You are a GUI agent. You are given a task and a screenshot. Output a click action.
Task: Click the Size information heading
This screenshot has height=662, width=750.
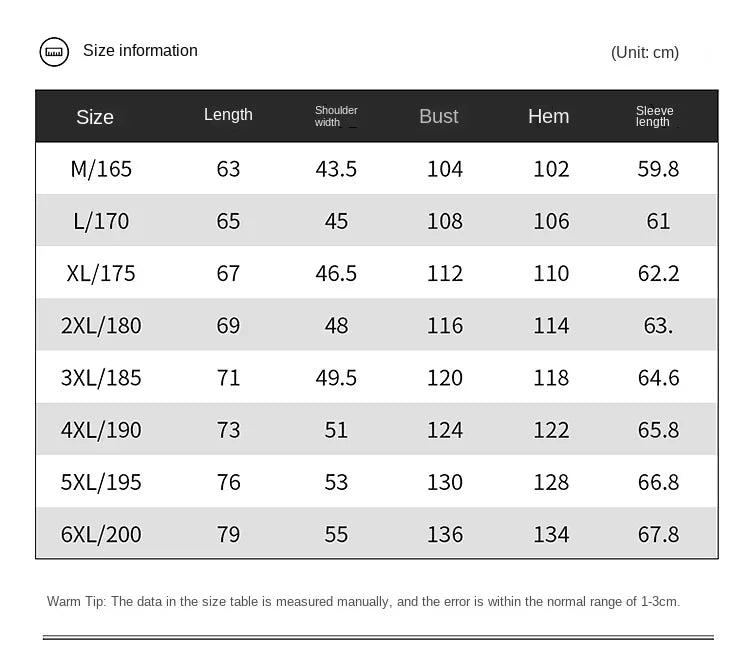140,51
